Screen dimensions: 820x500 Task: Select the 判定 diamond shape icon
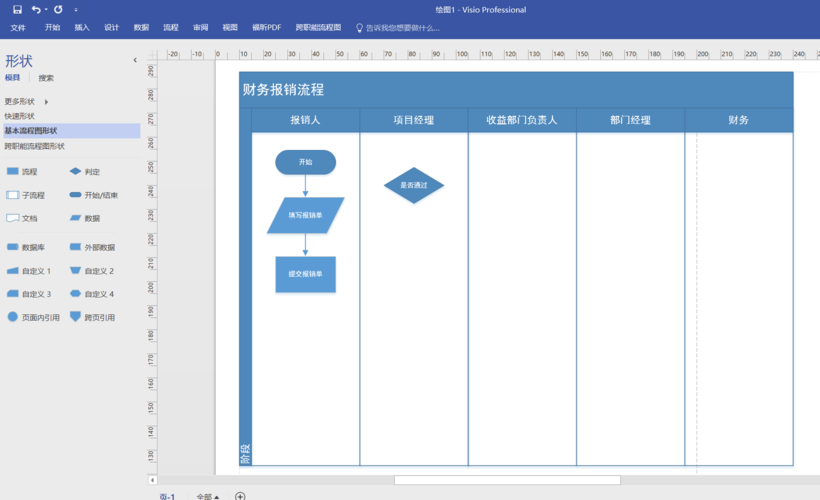75,171
